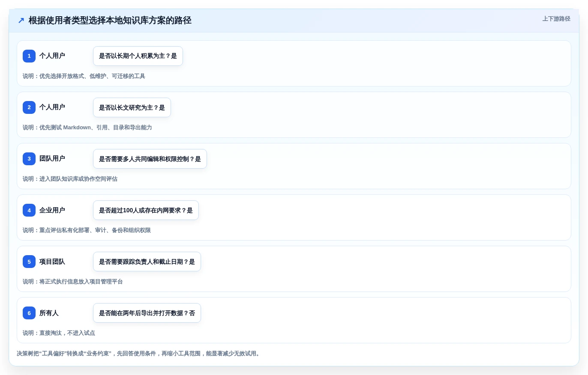Screen dimensions: 588x375
Task: Click the title 根据使用者类型选择本地知识库方案的路径
Action: 110,21
